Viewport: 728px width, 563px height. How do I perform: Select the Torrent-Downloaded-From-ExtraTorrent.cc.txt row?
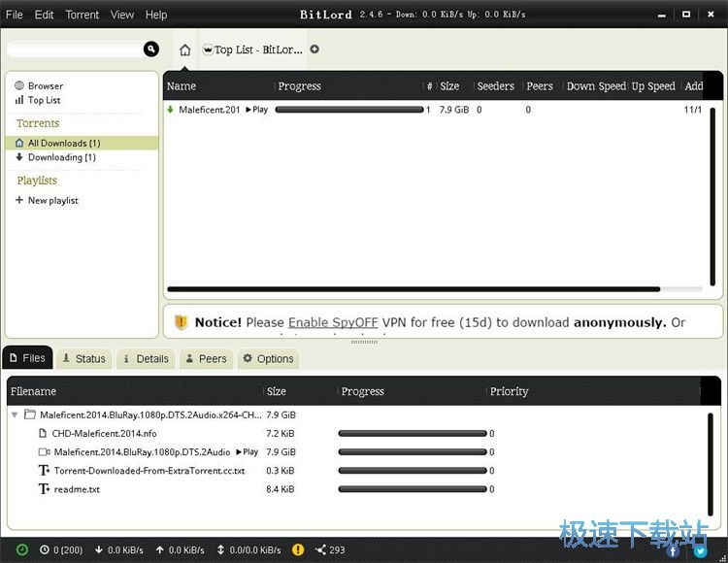click(357, 470)
